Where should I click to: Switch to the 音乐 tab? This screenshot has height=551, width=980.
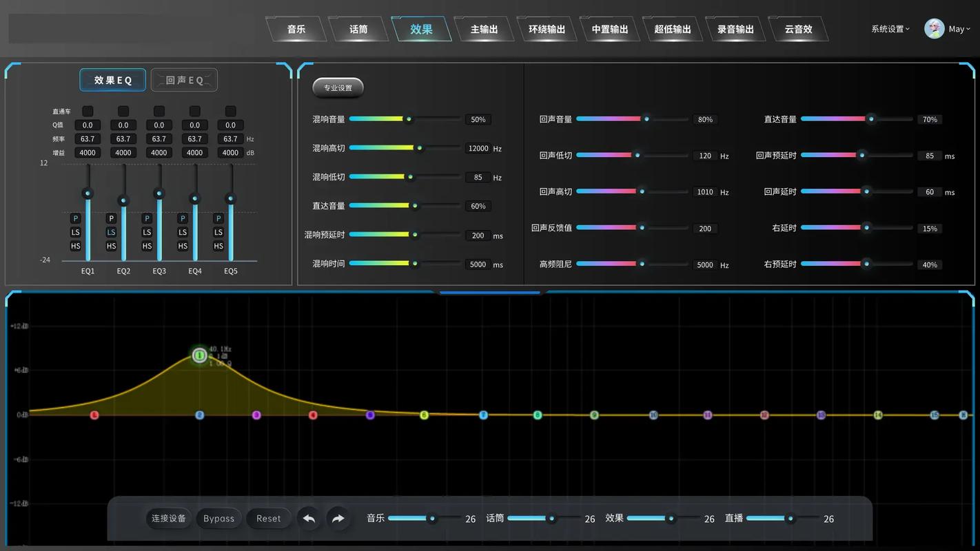pyautogui.click(x=296, y=29)
